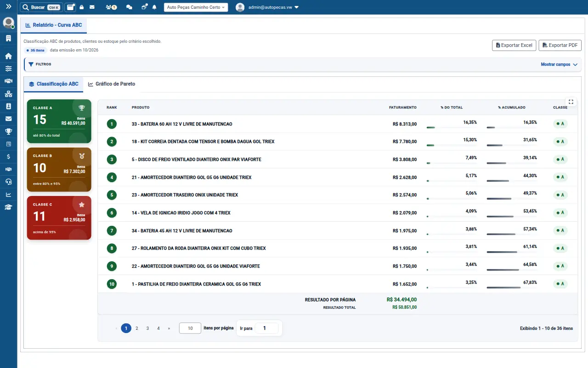This screenshot has width=588, height=368.
Task: Open the ID badge icon in sidebar
Action: (x=8, y=106)
